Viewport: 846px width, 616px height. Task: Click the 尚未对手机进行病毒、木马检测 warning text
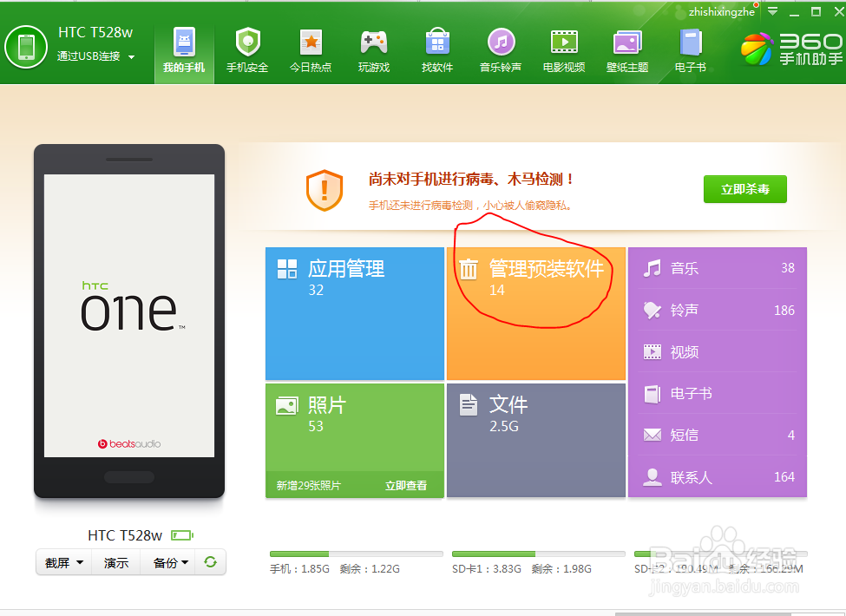click(471, 179)
